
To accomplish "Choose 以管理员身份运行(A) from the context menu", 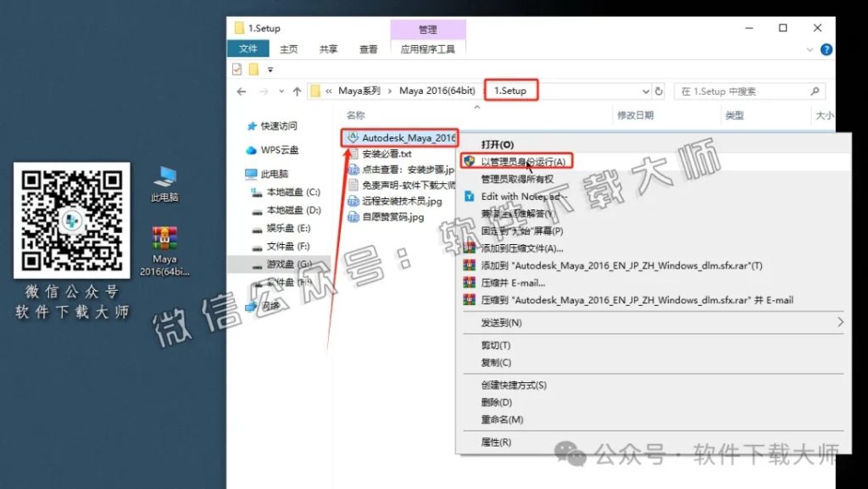I will pos(523,162).
